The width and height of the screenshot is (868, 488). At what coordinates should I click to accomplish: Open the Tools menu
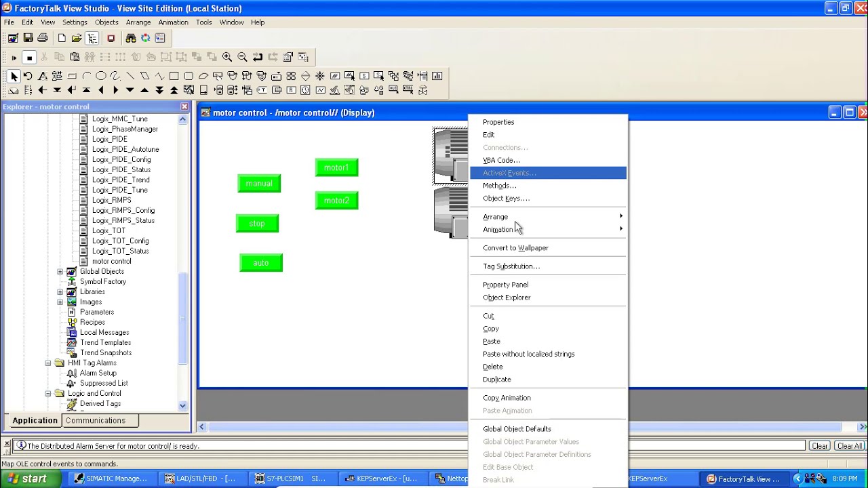click(x=204, y=22)
